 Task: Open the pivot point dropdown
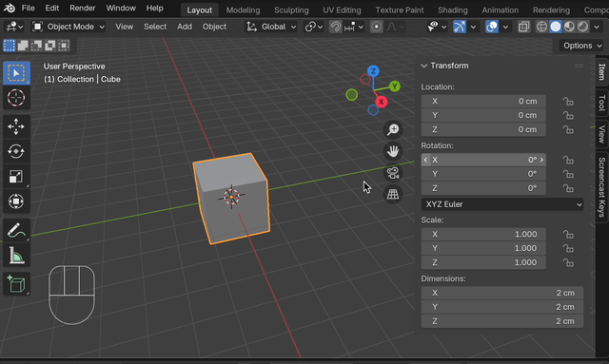(314, 27)
